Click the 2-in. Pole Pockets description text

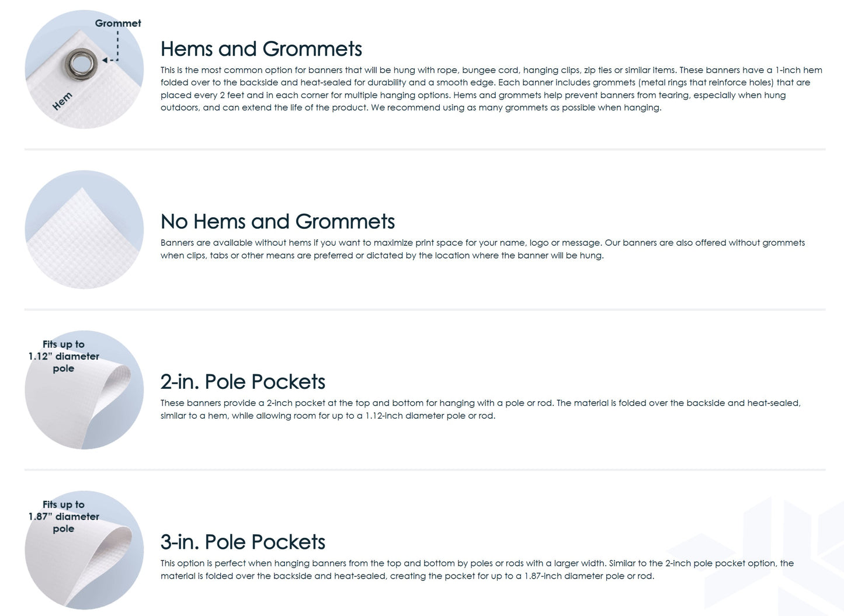480,409
